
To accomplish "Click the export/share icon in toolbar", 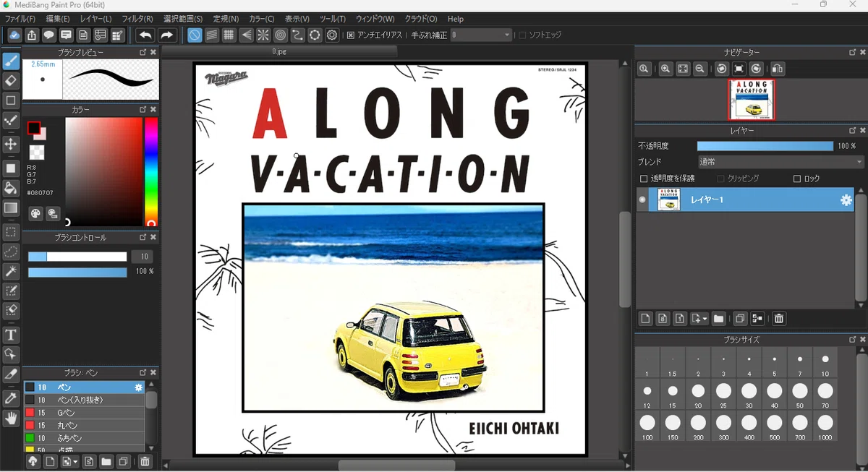I will click(x=32, y=35).
